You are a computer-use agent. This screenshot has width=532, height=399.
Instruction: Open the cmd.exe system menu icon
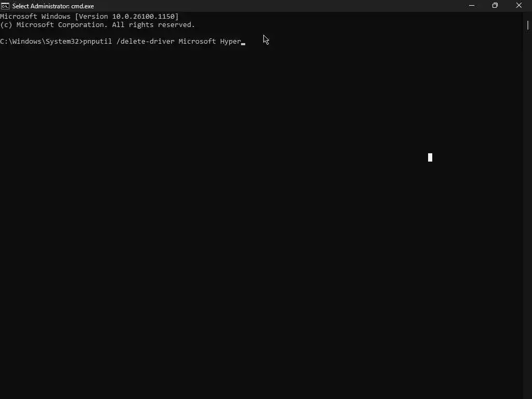[x=5, y=6]
